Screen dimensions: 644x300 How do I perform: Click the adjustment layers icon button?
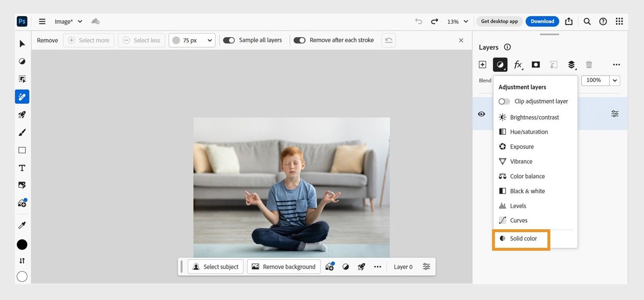point(500,64)
